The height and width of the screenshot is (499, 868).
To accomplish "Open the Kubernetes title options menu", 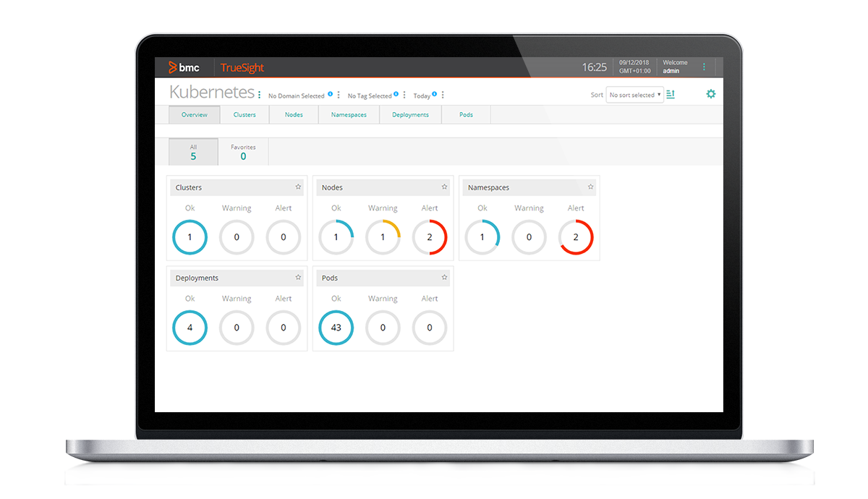I will [260, 95].
